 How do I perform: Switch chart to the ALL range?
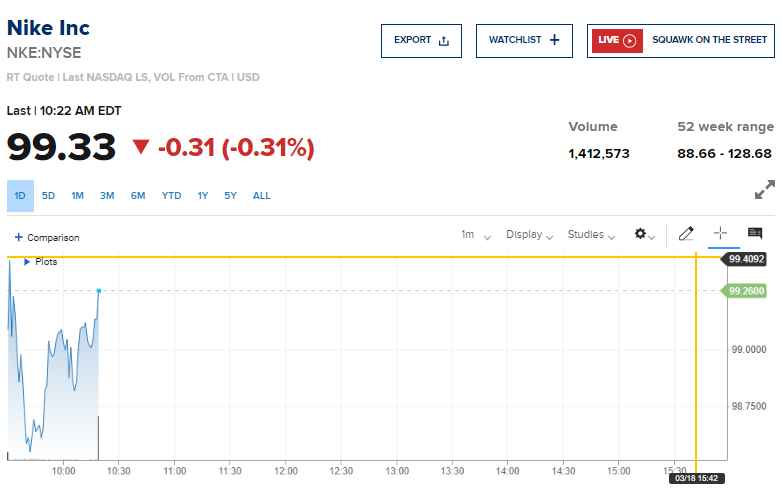tap(261, 196)
